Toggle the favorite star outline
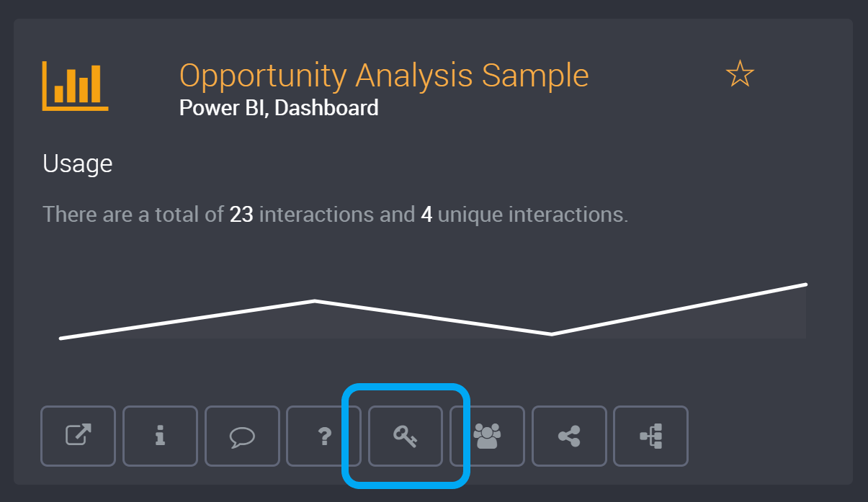Image resolution: width=868 pixels, height=502 pixels. (740, 74)
